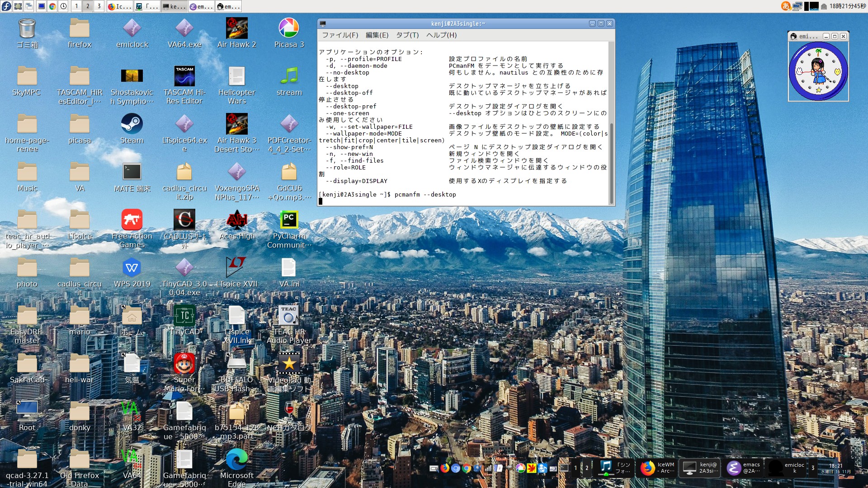Click the kenji@2A3single taskbar button
This screenshot has height=488, width=868.
(x=700, y=468)
